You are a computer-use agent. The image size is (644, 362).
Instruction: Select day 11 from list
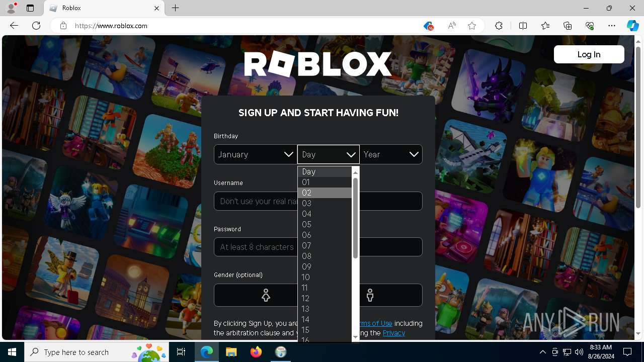(x=325, y=288)
